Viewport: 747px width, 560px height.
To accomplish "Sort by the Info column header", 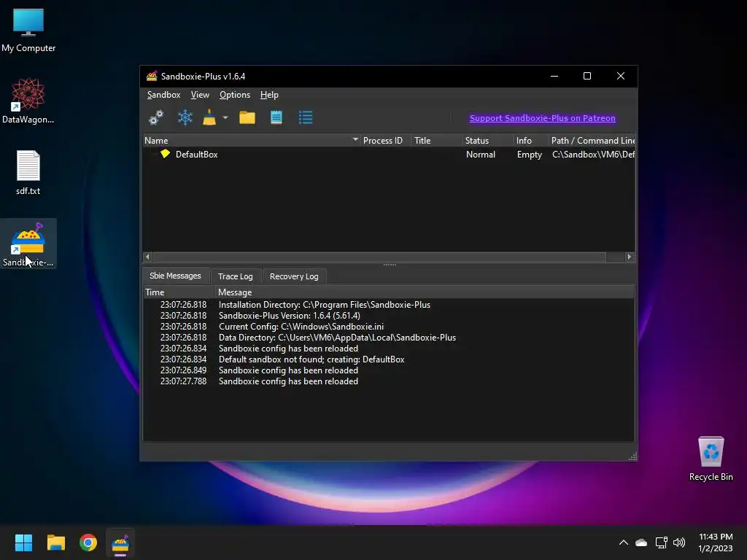I will [x=530, y=141].
